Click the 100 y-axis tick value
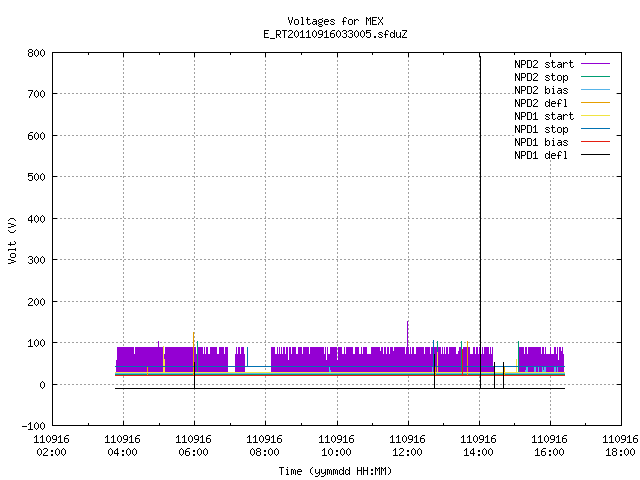The width and height of the screenshot is (640, 480). (36, 343)
